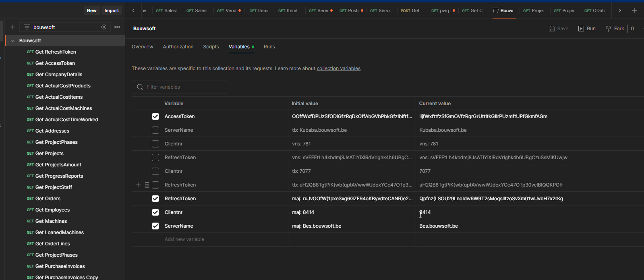Click the Add new variable field
Viewport: 644px width, 280px height.
click(x=224, y=239)
